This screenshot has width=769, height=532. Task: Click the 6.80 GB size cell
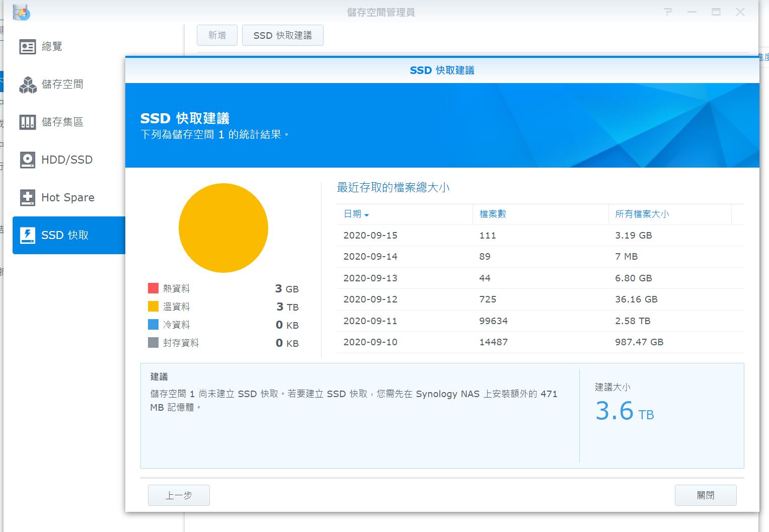click(x=634, y=278)
